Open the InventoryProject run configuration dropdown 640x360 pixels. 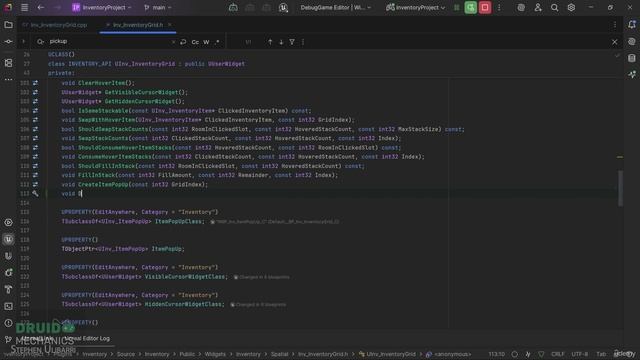(x=416, y=7)
